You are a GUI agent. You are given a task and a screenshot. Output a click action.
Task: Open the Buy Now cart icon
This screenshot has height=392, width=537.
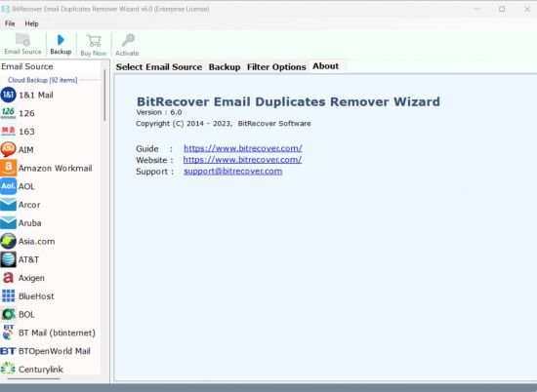[94, 41]
